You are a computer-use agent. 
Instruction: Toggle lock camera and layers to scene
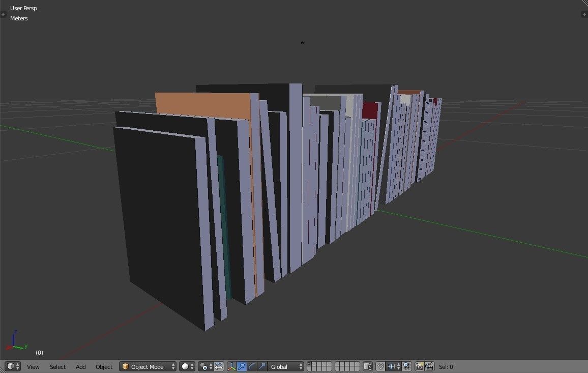pos(368,366)
